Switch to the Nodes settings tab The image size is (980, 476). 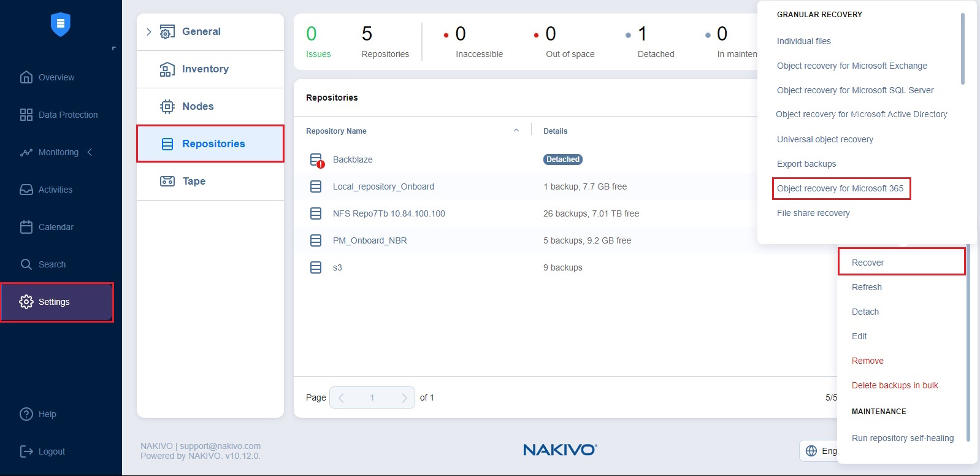[197, 106]
